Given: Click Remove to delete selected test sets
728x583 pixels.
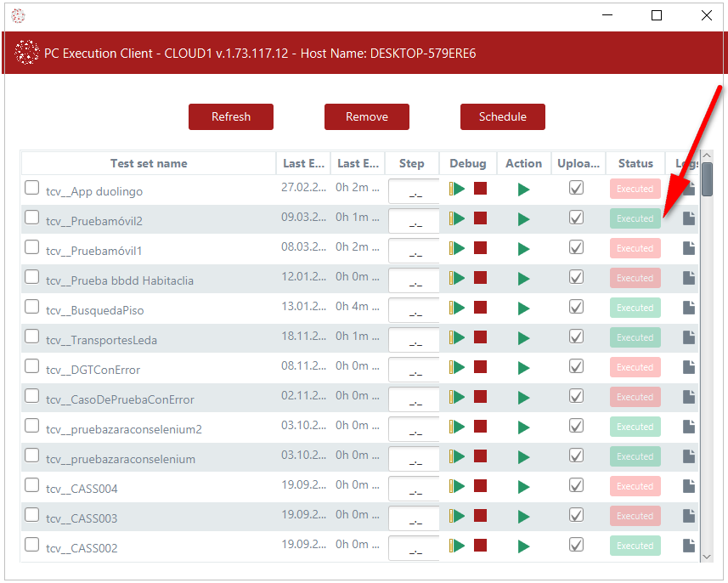Looking at the screenshot, I should 367,117.
